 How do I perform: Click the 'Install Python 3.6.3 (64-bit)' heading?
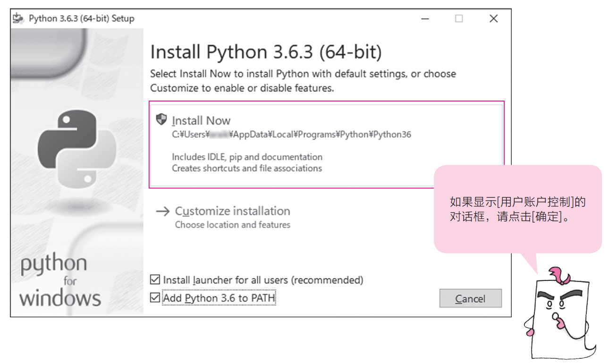click(266, 52)
